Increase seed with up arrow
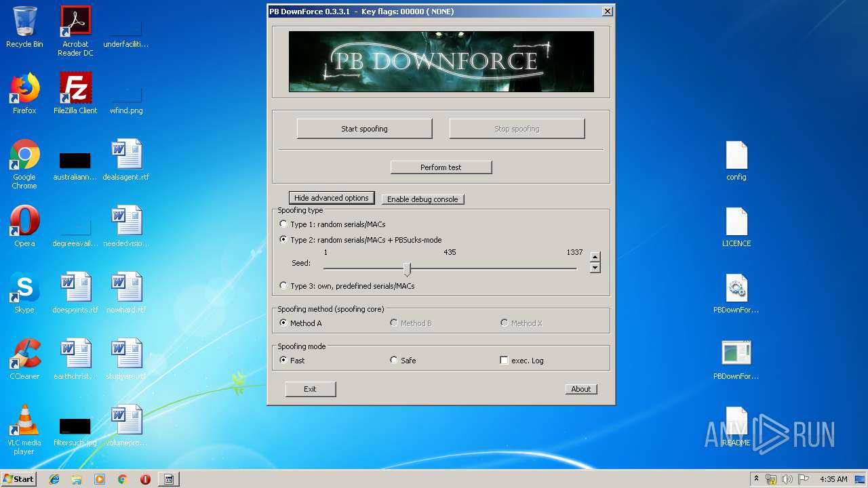The height and width of the screenshot is (488, 868). 595,257
